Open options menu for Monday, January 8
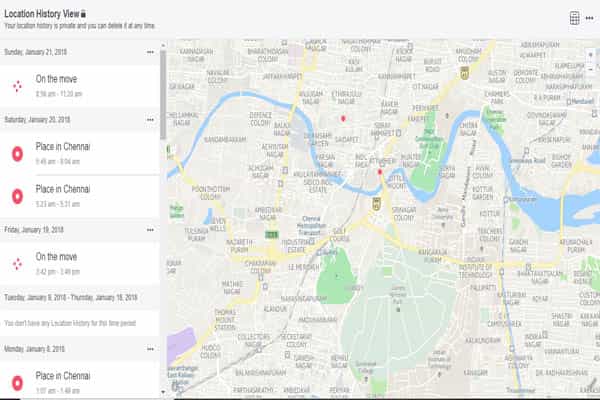Image resolution: width=600 pixels, height=400 pixels. pos(150,349)
